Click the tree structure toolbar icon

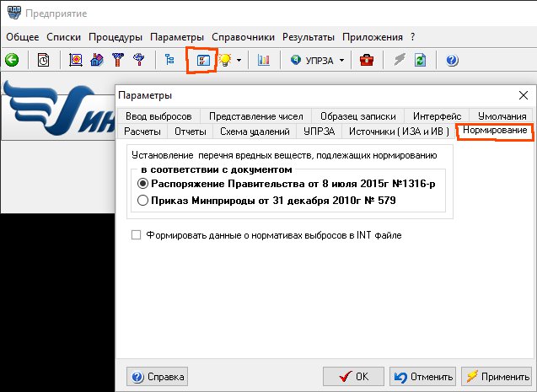tap(169, 60)
